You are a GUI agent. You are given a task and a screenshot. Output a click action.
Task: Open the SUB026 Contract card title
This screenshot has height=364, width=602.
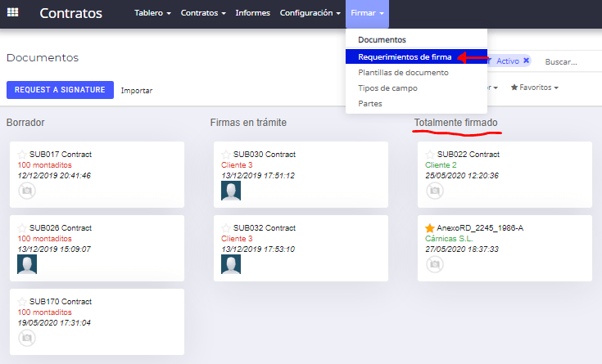coord(61,228)
